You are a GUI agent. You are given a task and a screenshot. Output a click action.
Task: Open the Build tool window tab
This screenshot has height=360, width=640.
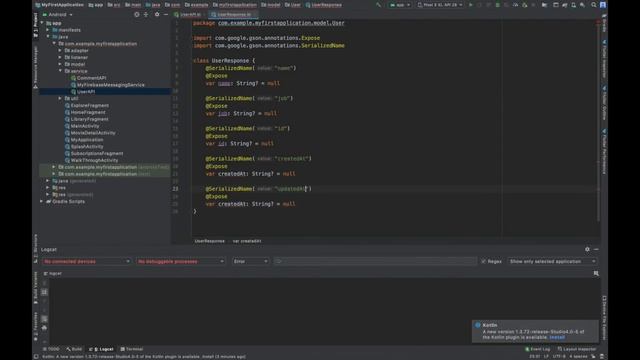pyautogui.click(x=74, y=349)
